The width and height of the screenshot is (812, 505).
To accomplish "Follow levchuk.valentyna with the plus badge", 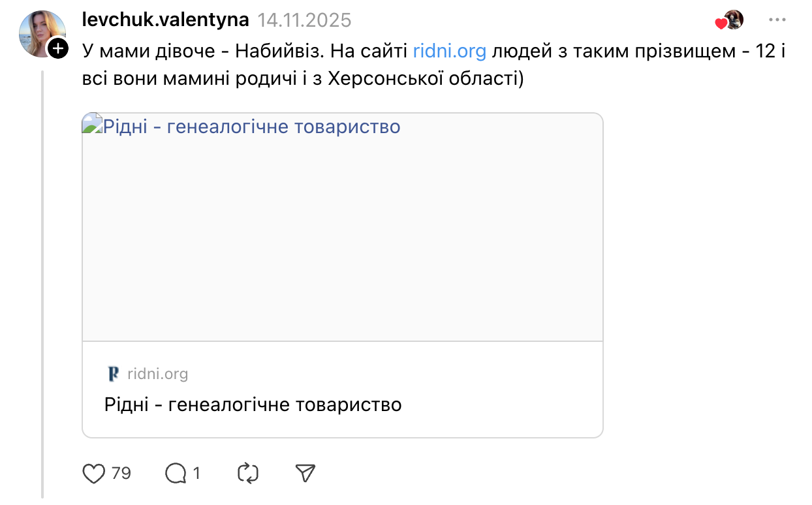I will tap(58, 48).
